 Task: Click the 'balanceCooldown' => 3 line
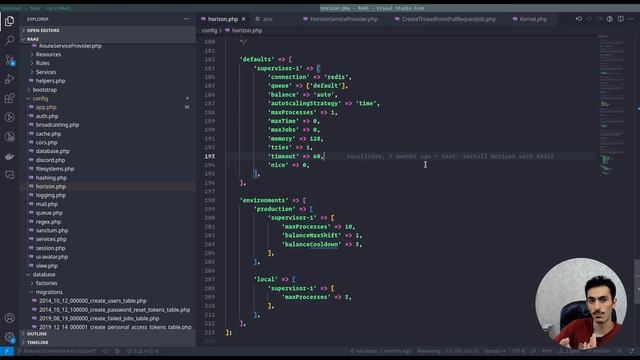322,244
